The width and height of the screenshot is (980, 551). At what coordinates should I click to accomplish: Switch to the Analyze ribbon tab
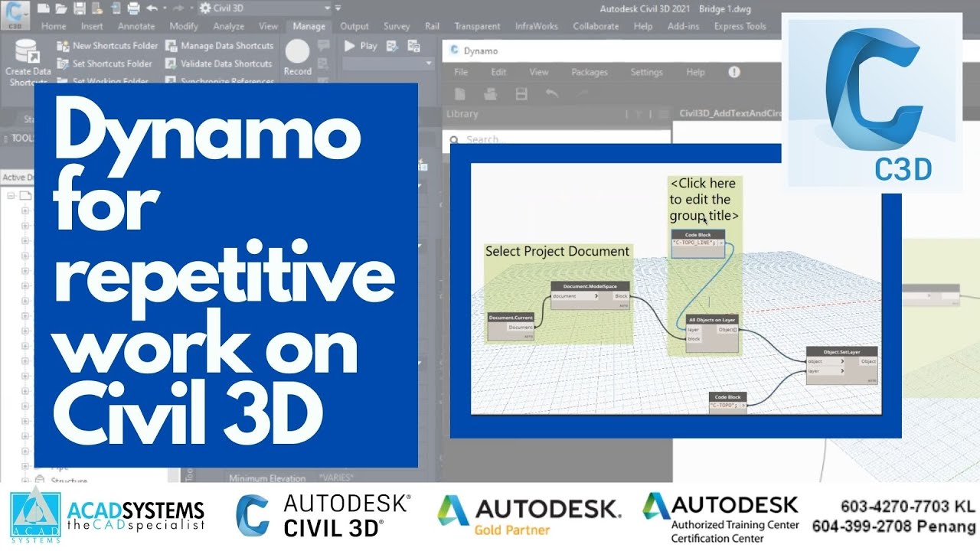click(x=228, y=26)
